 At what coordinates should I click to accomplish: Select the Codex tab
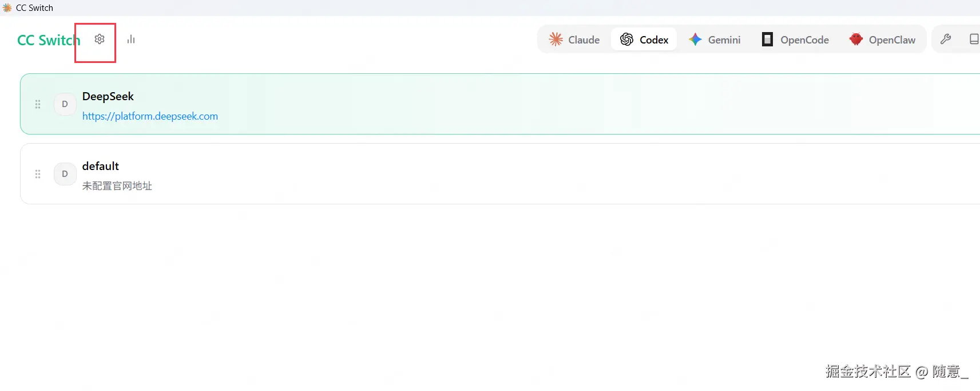[644, 40]
